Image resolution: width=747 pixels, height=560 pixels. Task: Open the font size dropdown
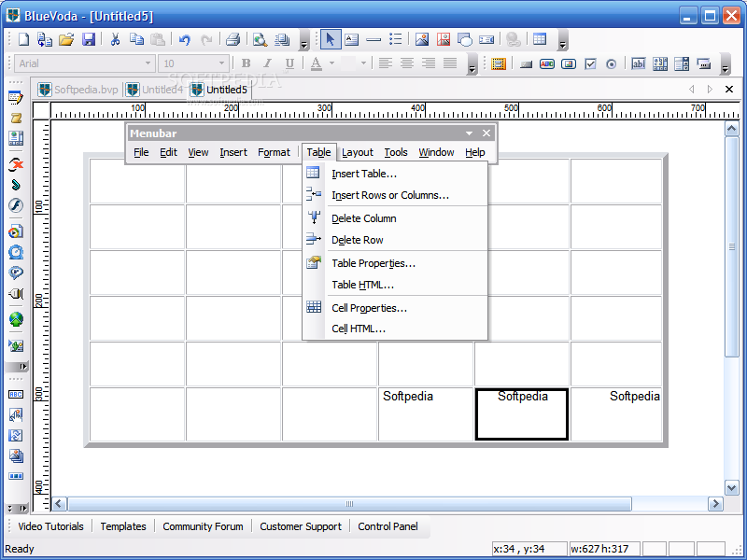(x=220, y=63)
